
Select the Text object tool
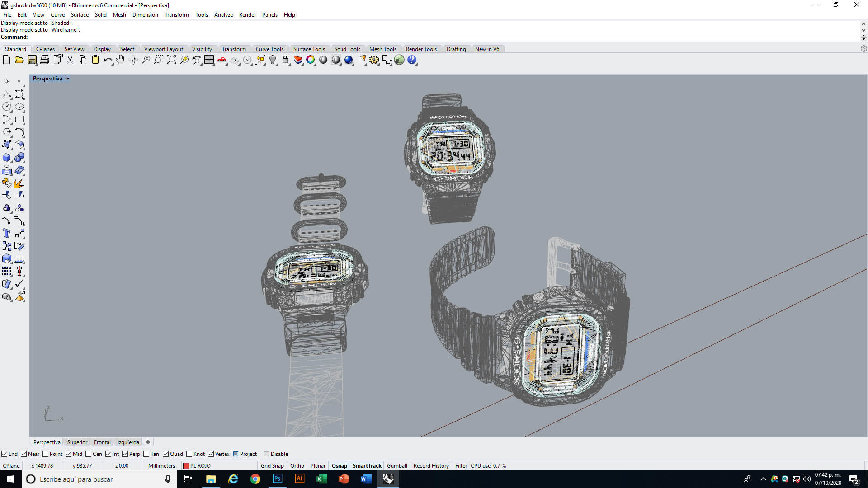[7, 233]
